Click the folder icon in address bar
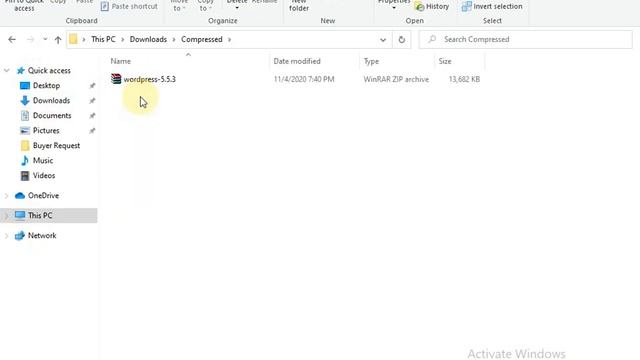The image size is (640, 360). point(73,39)
